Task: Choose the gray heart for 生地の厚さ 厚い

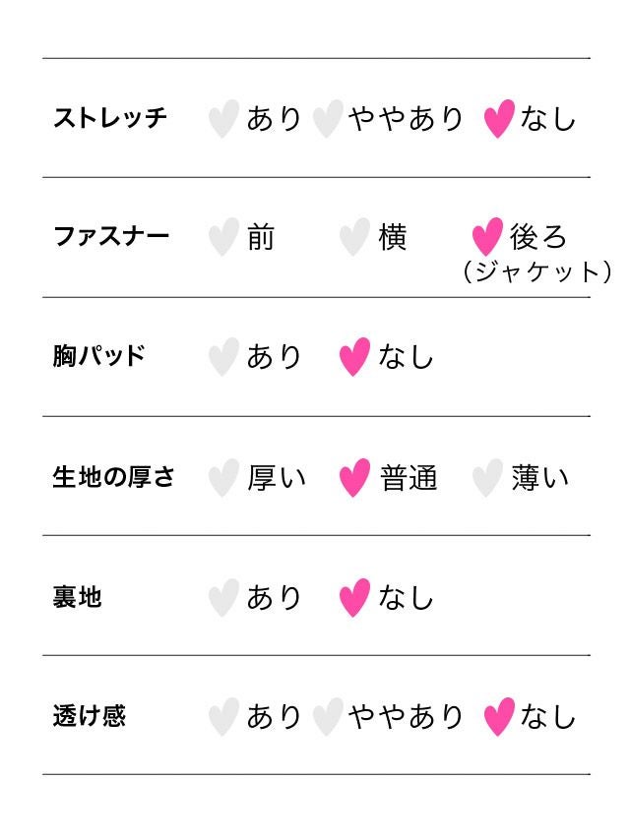Action: pos(223,478)
